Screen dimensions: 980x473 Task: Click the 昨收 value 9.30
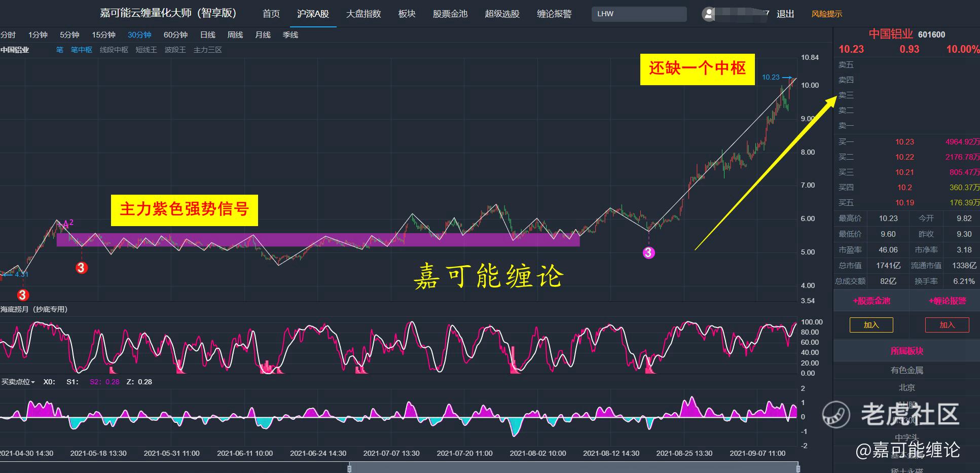point(964,234)
